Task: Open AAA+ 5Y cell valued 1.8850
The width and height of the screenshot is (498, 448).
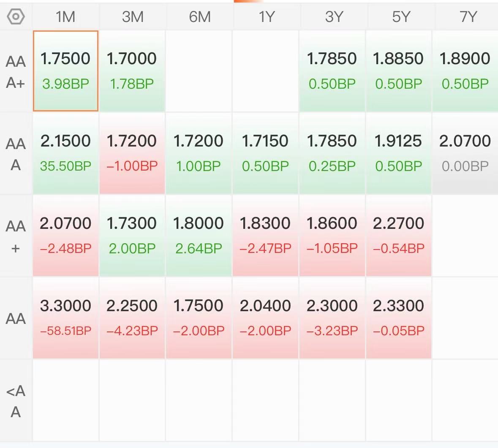Action: [x=399, y=71]
